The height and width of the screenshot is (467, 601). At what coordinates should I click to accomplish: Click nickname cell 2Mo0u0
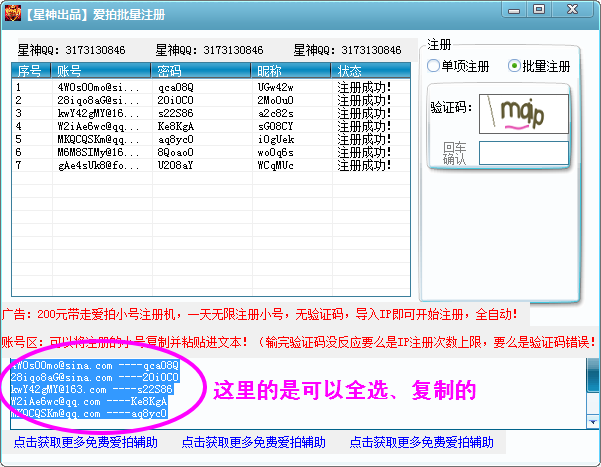click(x=276, y=100)
